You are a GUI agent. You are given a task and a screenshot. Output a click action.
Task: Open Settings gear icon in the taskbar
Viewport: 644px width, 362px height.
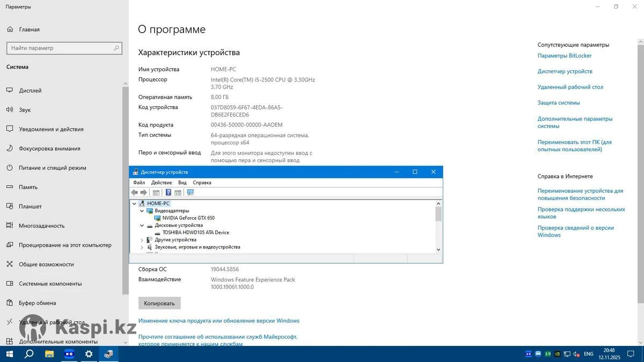[89, 354]
